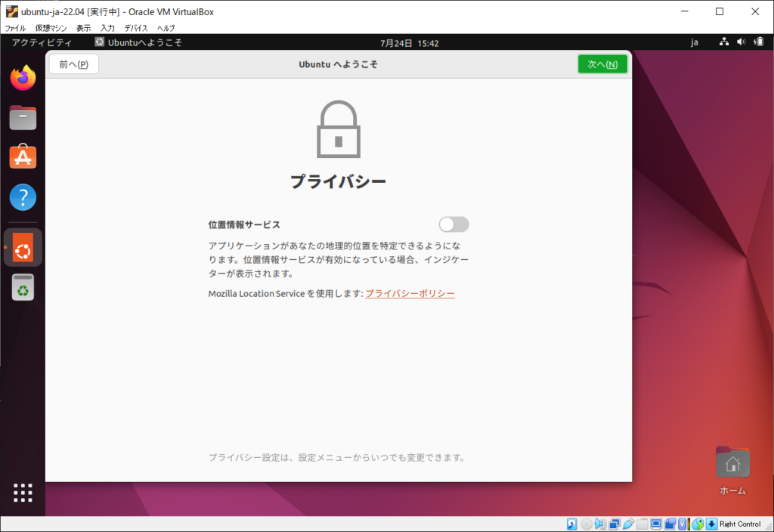Click VirtualBox mouse integration indicator
The height and width of the screenshot is (532, 774).
(x=698, y=524)
